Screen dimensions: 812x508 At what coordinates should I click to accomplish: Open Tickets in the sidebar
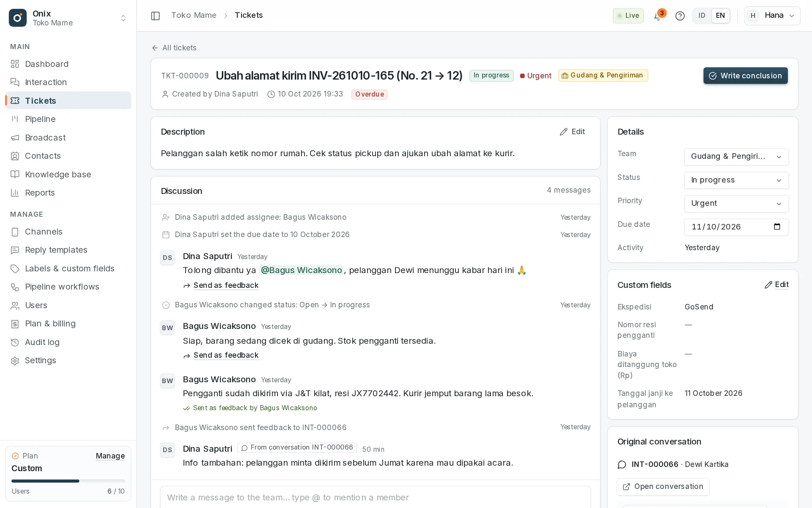tap(68, 100)
